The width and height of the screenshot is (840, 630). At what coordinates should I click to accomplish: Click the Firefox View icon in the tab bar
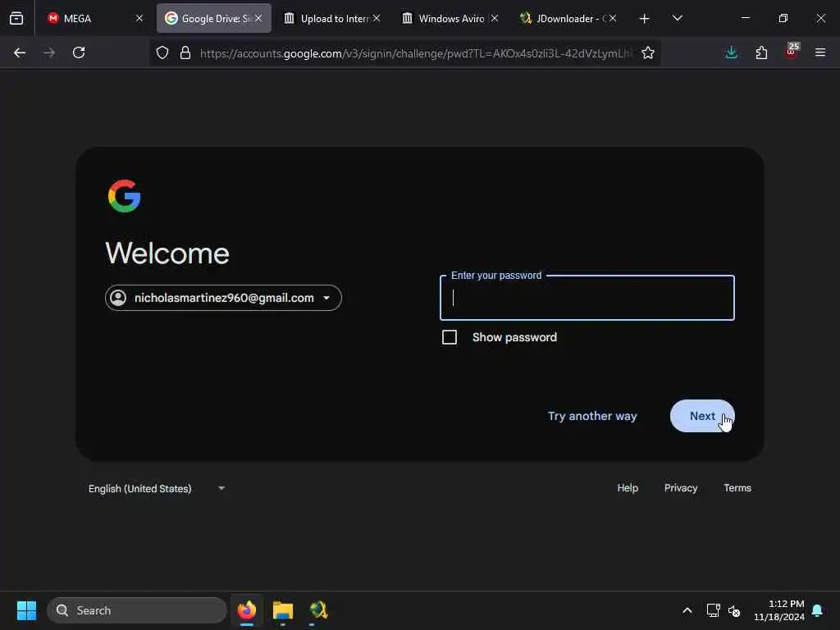(x=16, y=18)
